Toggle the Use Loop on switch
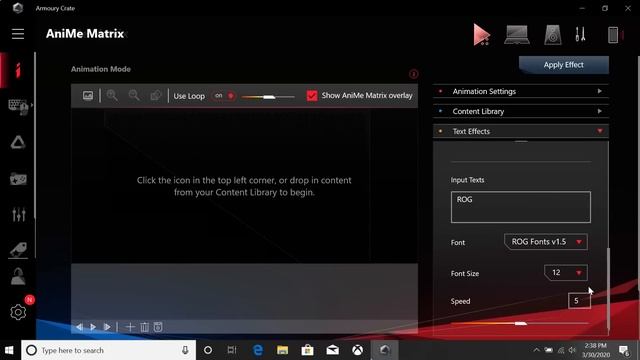The height and width of the screenshot is (360, 640). click(224, 96)
